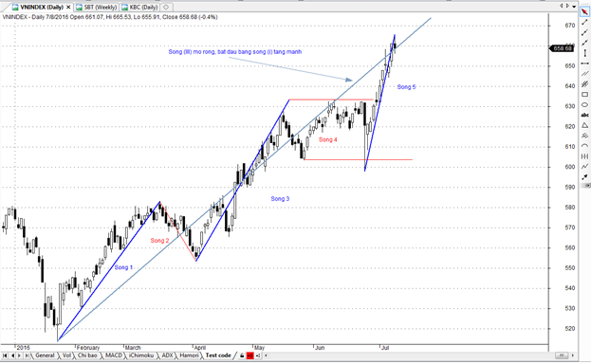Select the ellipse drawing tool
The image size is (591, 364).
(584, 105)
